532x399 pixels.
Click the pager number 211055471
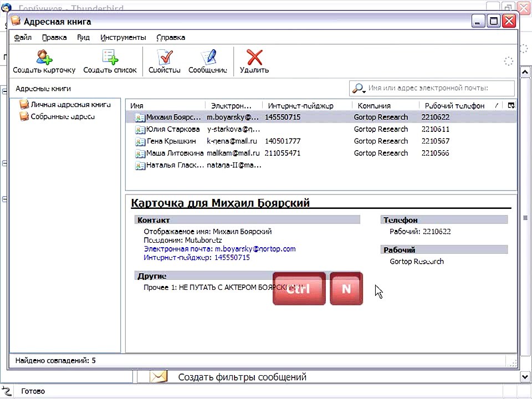tap(283, 154)
